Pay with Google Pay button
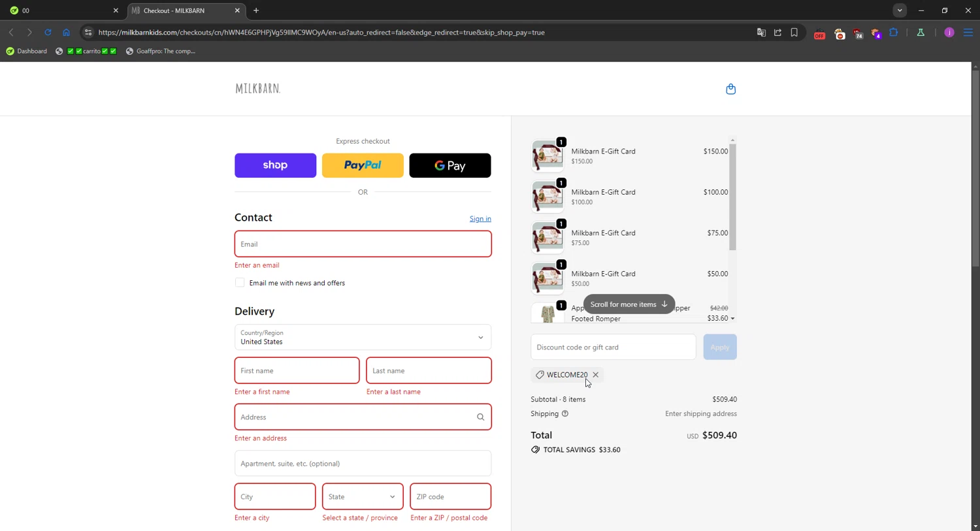The width and height of the screenshot is (980, 531). [450, 165]
